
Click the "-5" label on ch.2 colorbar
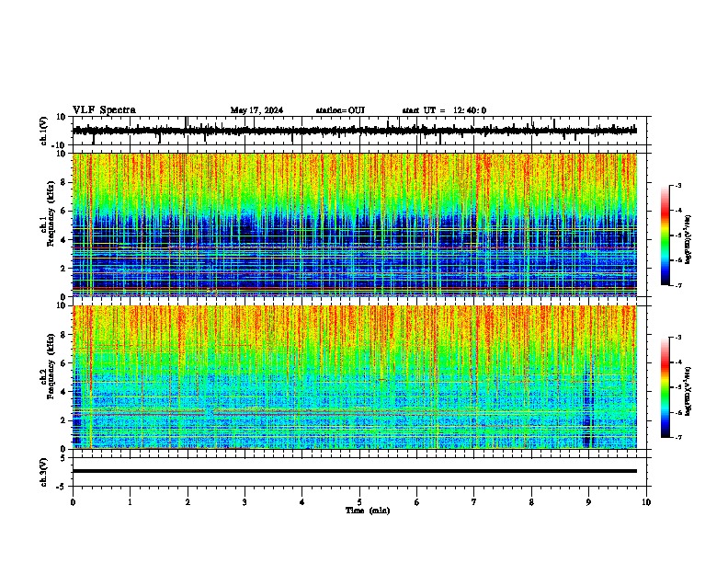pyautogui.click(x=677, y=387)
